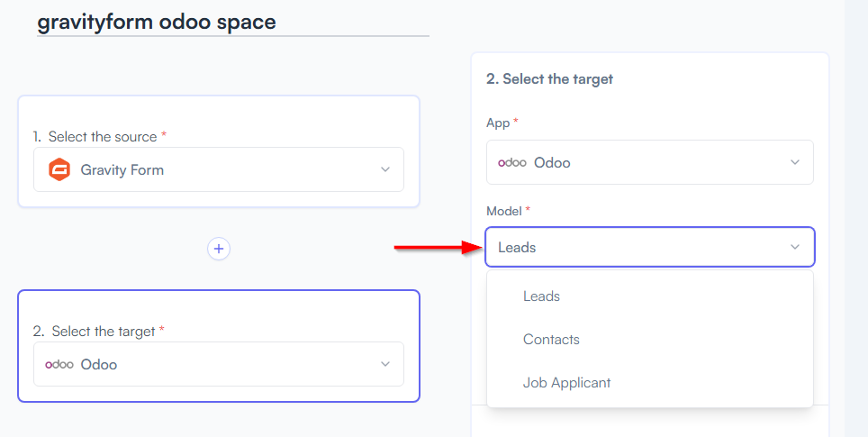
Task: Click the App field label
Action: [x=502, y=123]
